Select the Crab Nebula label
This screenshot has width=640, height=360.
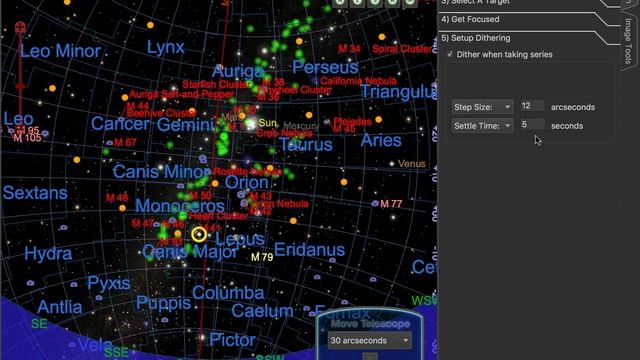coord(284,133)
